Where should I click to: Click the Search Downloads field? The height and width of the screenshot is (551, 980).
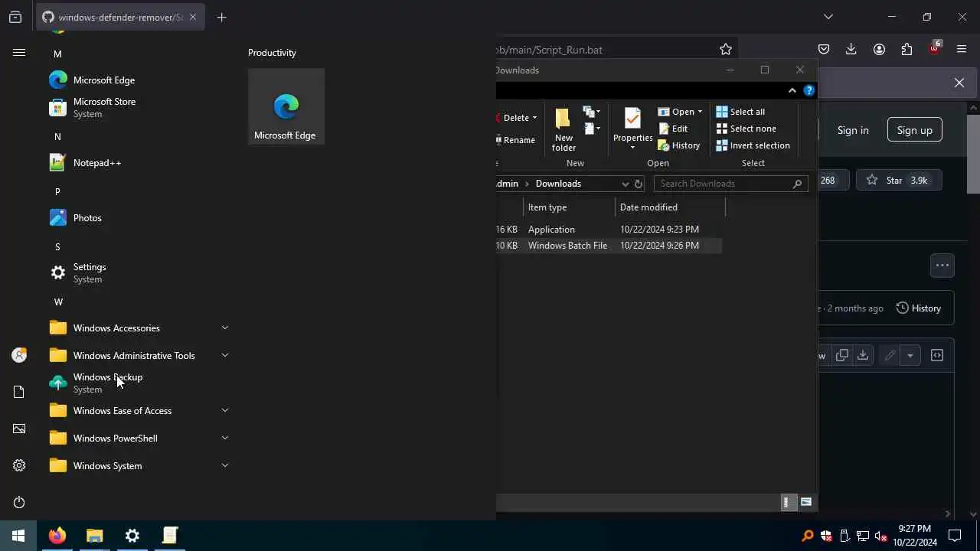pyautogui.click(x=730, y=184)
